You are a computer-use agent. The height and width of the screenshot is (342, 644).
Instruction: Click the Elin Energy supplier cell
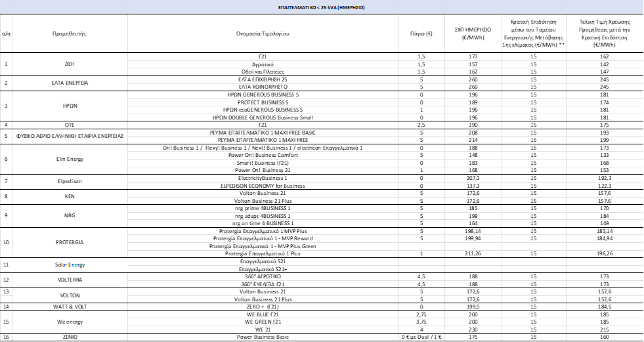[x=70, y=159]
